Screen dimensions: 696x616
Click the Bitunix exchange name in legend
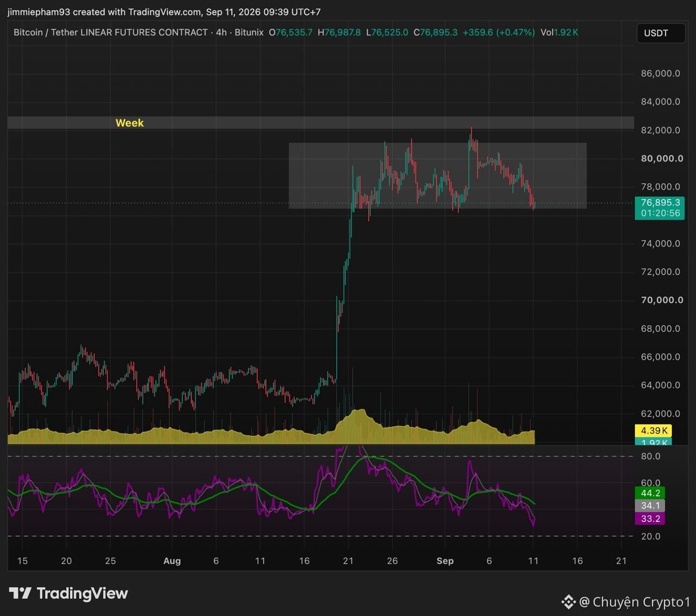249,33
